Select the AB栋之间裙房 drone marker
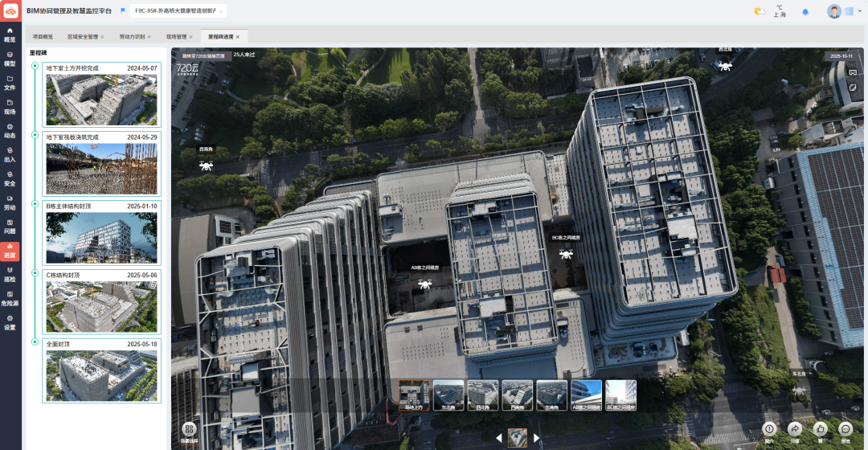Viewport: 868px width, 450px height. tap(424, 283)
